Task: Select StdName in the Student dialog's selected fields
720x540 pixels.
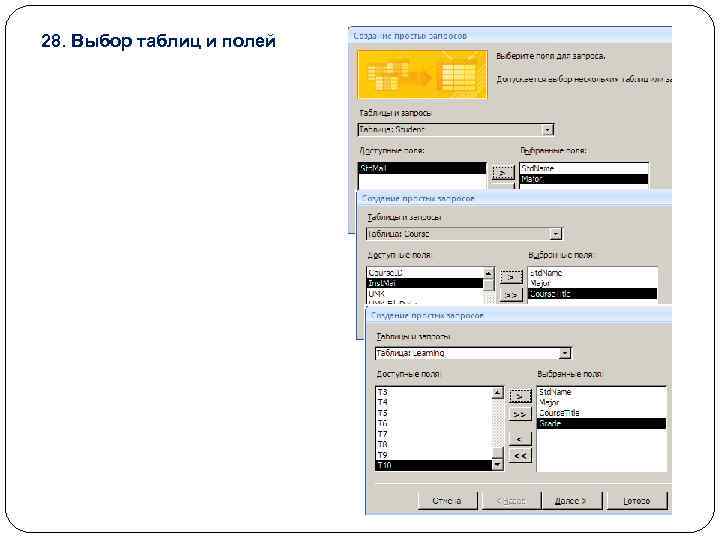Action: pyautogui.click(x=584, y=168)
